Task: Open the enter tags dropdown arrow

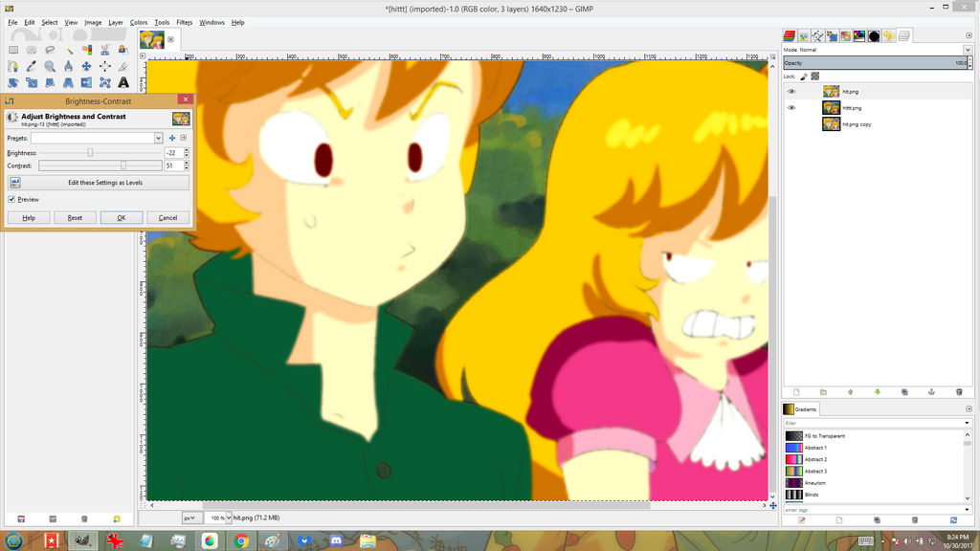Action: tap(967, 510)
